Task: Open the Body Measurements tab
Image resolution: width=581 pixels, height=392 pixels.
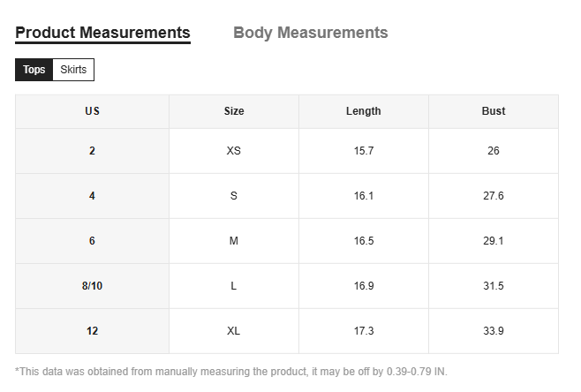Action: [x=310, y=33]
